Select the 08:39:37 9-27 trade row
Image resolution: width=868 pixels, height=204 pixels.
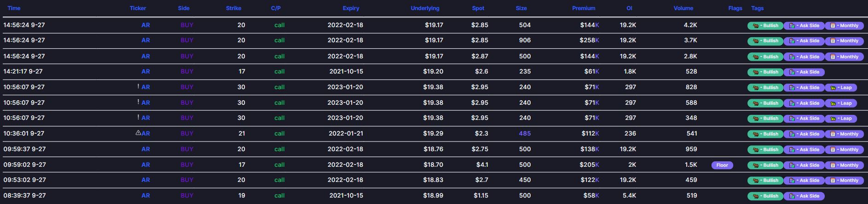click(434, 195)
